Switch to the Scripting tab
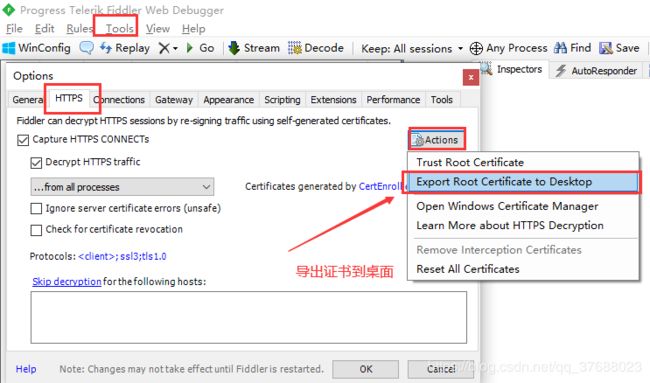This screenshot has height=383, width=650. (282, 100)
